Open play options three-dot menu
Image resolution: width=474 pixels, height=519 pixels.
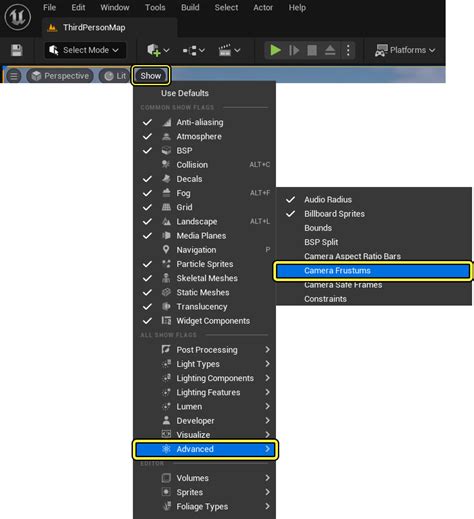(348, 50)
